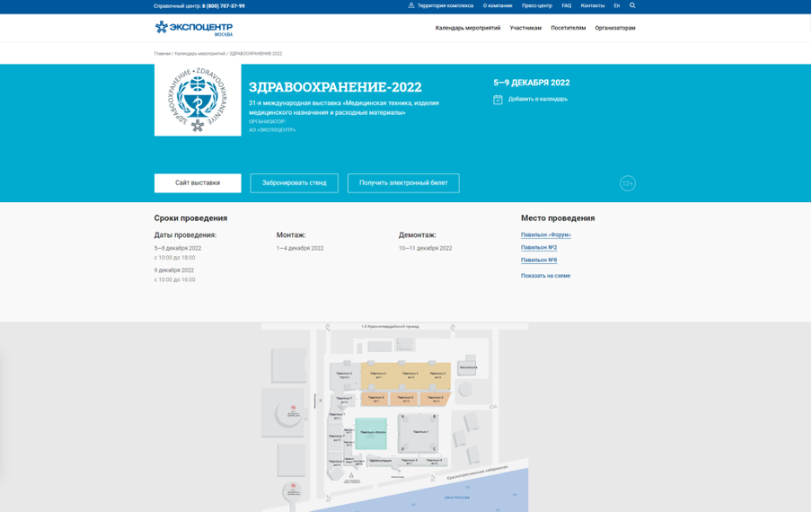Open Территория комплекса link in top bar

[446, 5]
